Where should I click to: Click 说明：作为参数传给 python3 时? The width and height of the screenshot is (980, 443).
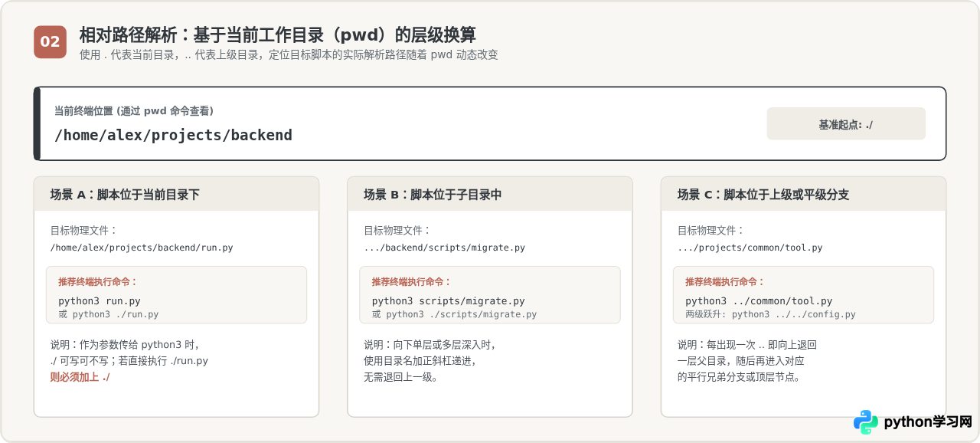click(124, 345)
